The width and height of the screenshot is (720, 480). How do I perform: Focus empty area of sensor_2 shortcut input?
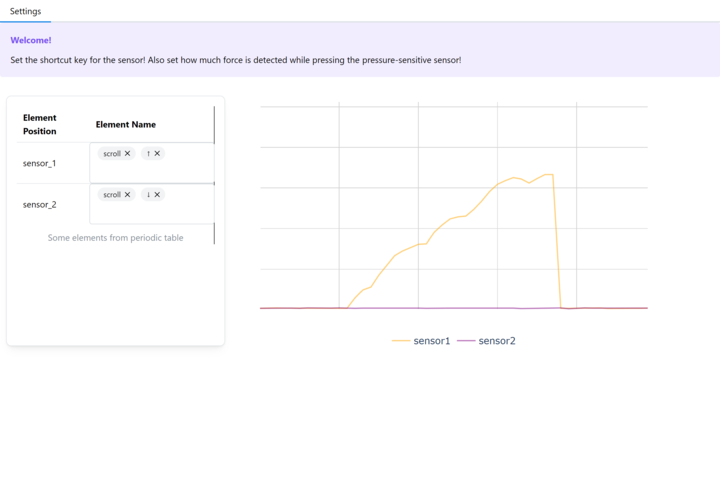click(x=150, y=213)
